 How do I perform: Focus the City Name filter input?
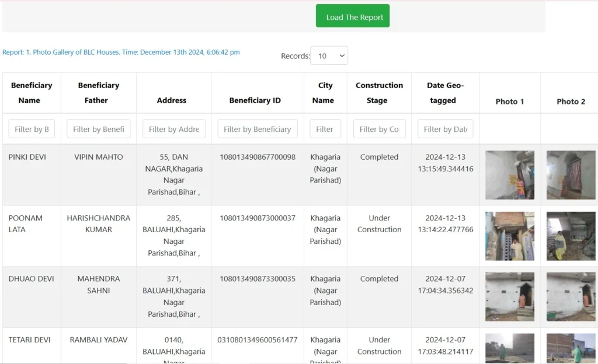click(325, 129)
